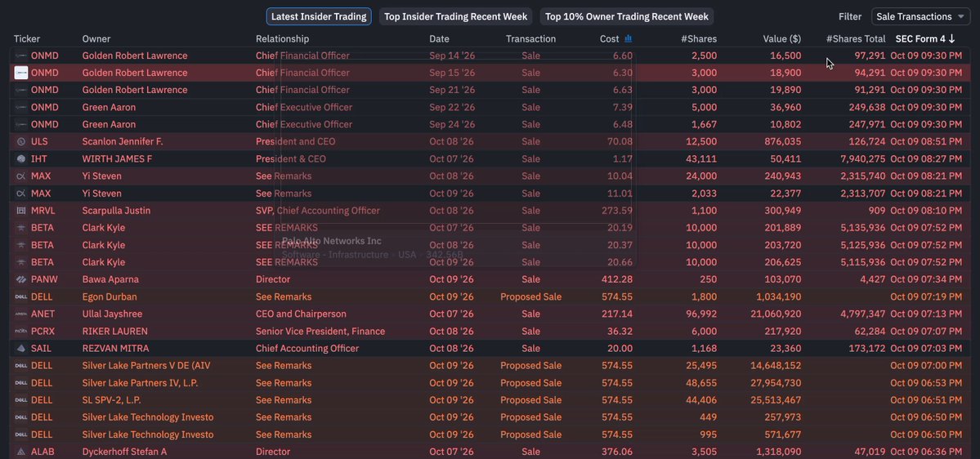
Task: Open Top 10% Owner Trading Recent Week
Action: pyautogui.click(x=626, y=17)
